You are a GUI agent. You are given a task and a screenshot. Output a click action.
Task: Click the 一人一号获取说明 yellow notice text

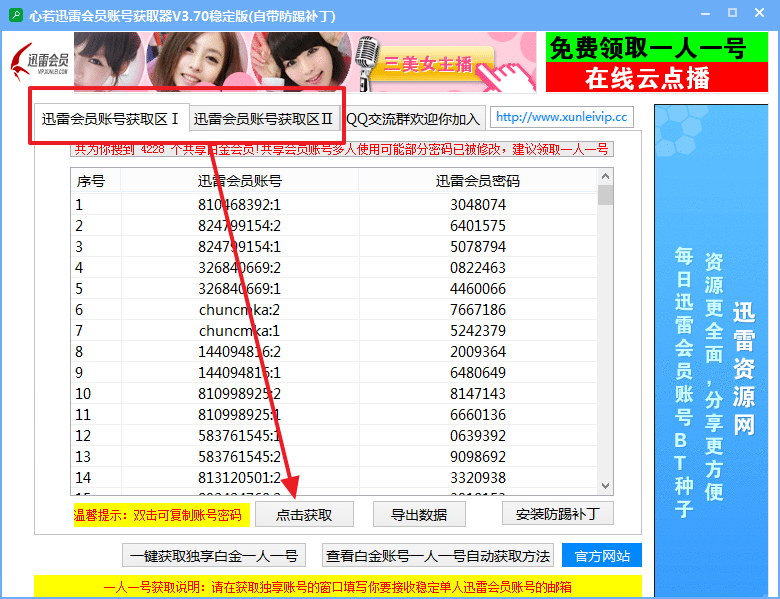coord(338,587)
